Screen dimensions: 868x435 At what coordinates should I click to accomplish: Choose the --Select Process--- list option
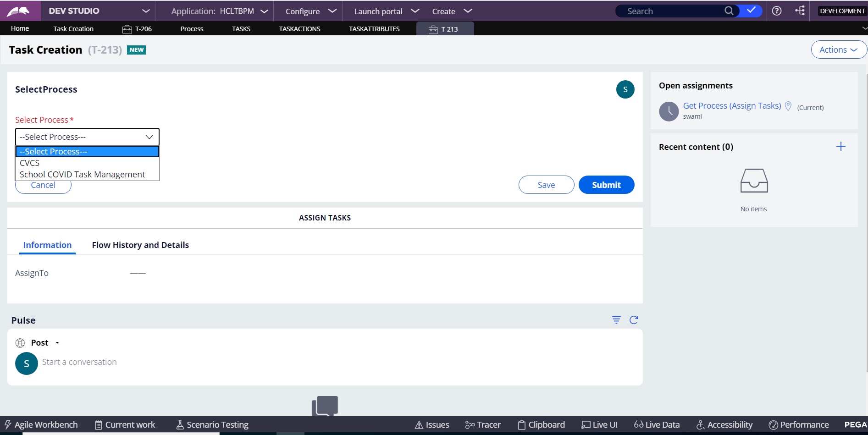(87, 151)
